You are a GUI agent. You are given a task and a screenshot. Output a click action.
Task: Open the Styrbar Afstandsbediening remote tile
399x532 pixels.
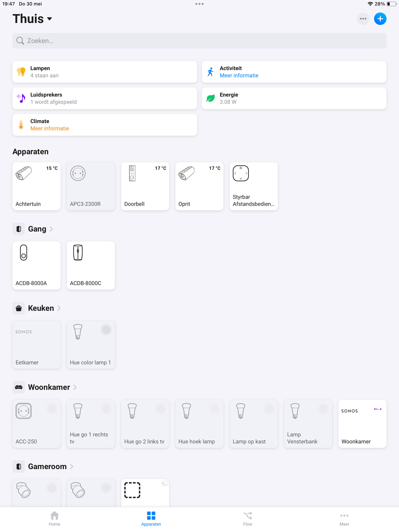(254, 186)
